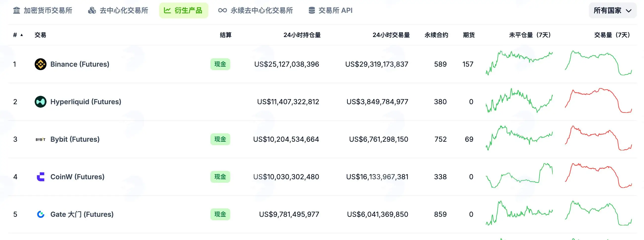Click the database icon beside 交易所 API

pyautogui.click(x=312, y=10)
